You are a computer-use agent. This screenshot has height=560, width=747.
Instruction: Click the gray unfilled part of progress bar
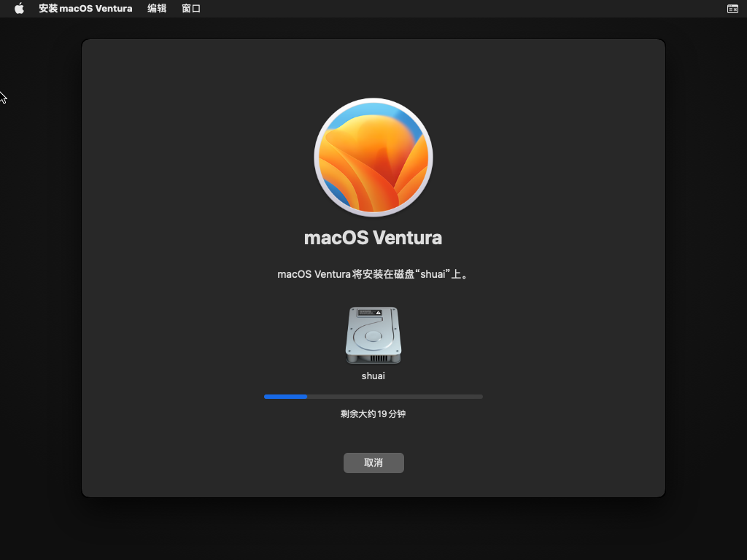[409, 397]
